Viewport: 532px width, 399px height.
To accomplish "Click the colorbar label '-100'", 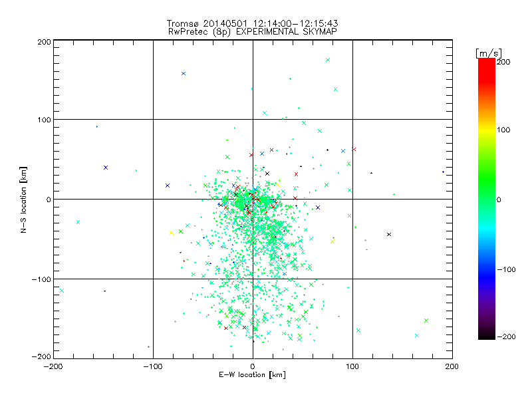I will (x=506, y=269).
